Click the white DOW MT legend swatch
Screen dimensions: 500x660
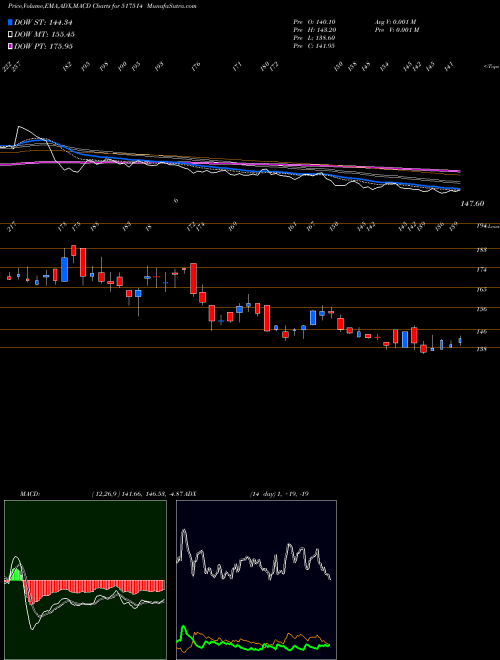[11, 34]
